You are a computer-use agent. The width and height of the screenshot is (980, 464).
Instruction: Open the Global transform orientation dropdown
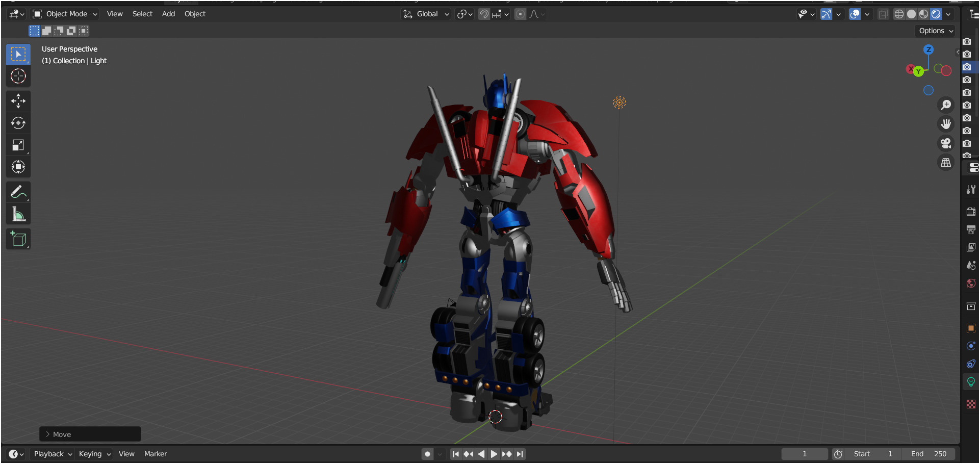[426, 14]
